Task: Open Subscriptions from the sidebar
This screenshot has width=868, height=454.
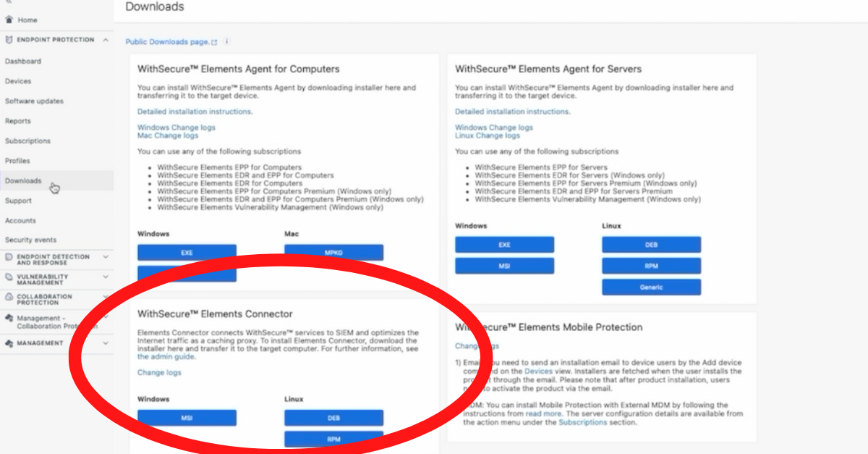Action: 27,141
